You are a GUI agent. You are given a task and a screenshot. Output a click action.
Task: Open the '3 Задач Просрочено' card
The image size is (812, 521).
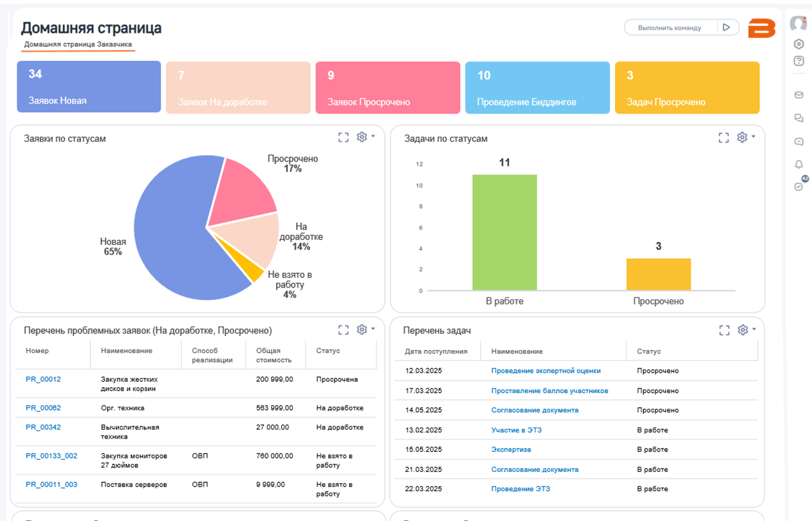687,88
